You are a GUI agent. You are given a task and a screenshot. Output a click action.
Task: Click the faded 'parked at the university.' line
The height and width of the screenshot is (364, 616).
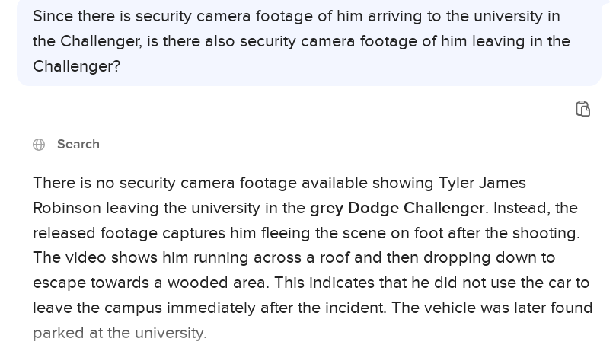(x=120, y=333)
